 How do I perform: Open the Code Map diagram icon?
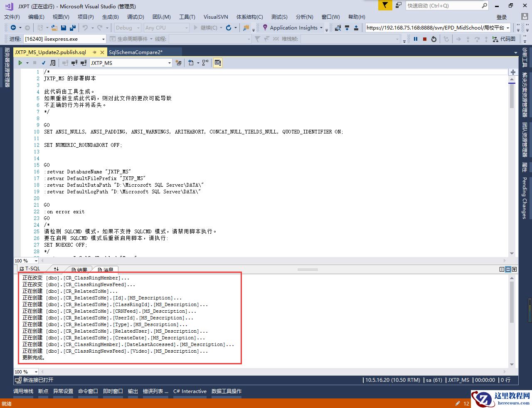point(495,39)
